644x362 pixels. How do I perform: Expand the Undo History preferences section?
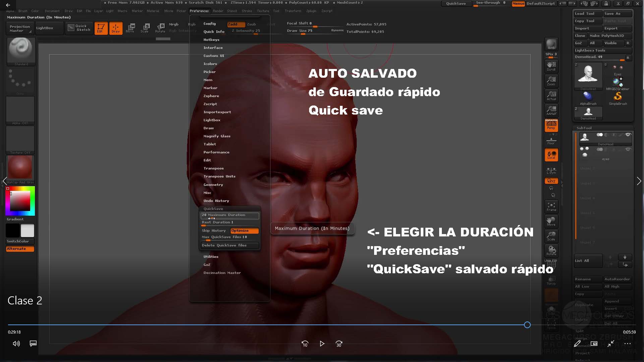216,201
